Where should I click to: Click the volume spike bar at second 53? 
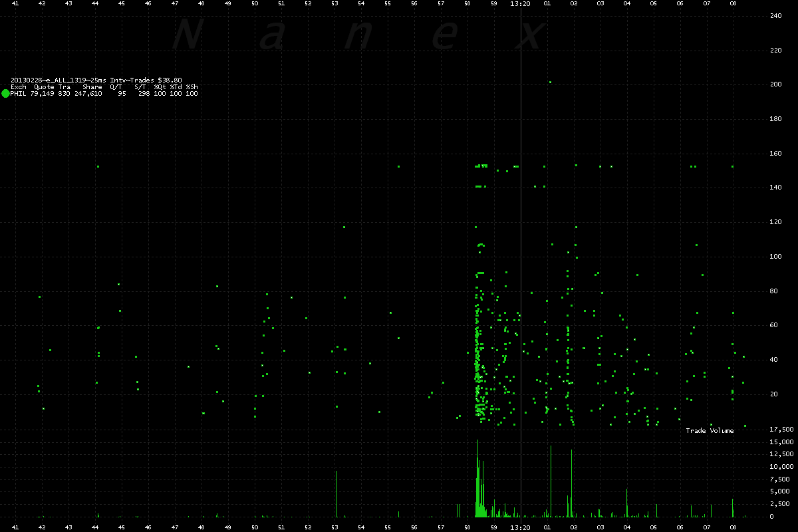point(336,494)
